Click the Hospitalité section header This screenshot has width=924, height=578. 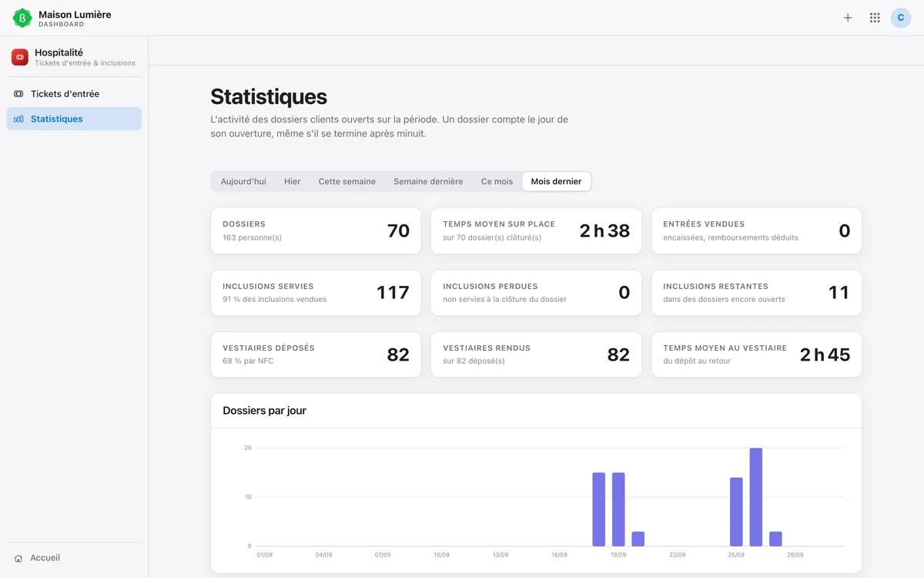pos(74,57)
